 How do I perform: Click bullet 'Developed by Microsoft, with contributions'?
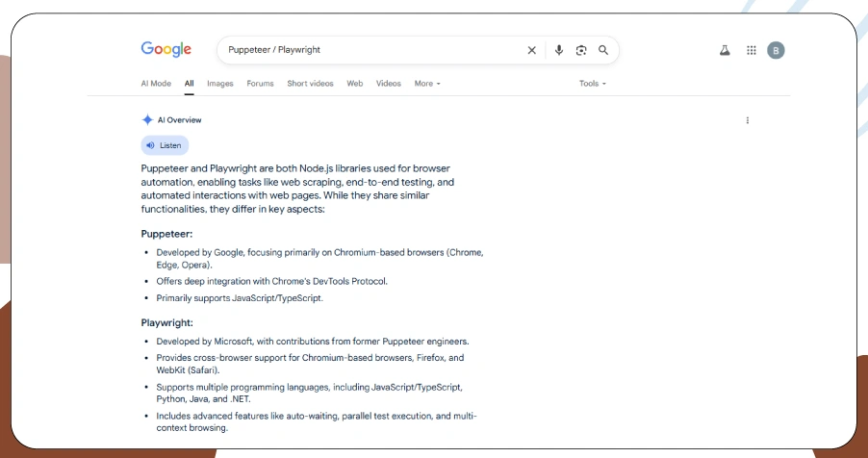pyautogui.click(x=313, y=342)
